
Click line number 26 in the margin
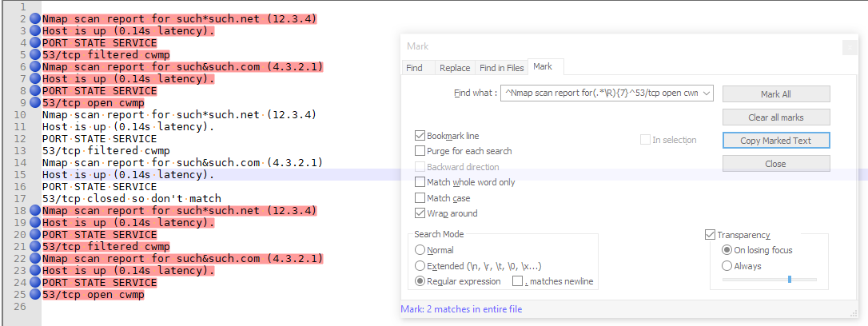tap(19, 307)
